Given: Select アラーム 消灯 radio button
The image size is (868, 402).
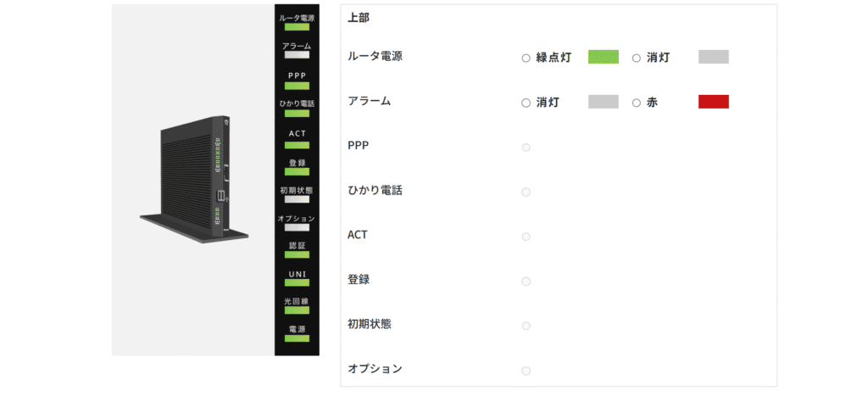Looking at the screenshot, I should (x=526, y=103).
